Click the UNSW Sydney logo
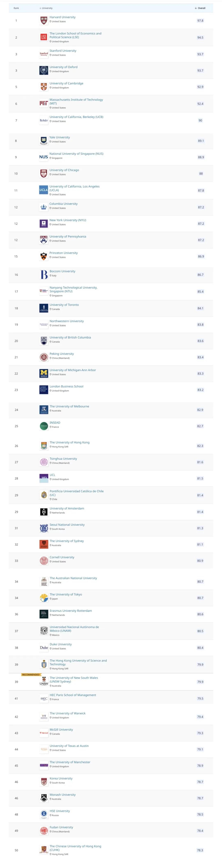Image resolution: width=222 pixels, height=868 pixels. 44,682
